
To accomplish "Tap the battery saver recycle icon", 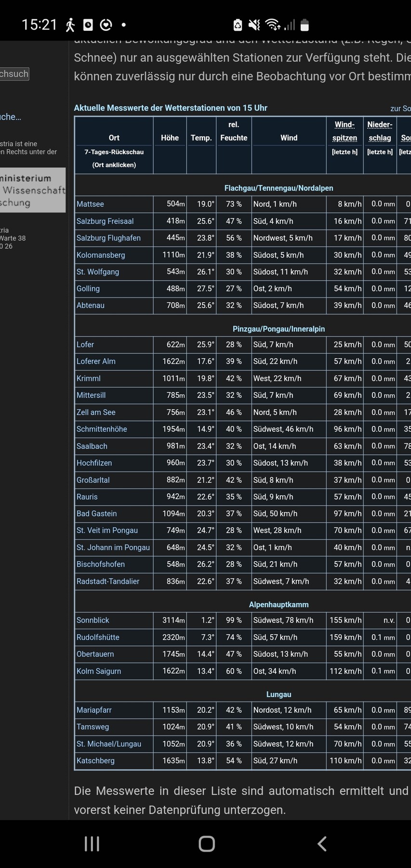I will tap(238, 25).
